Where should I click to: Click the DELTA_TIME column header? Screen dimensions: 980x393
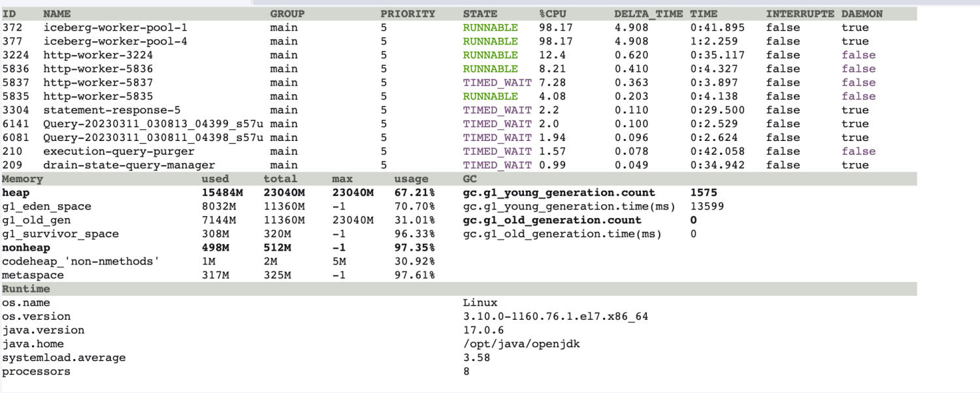(x=648, y=14)
